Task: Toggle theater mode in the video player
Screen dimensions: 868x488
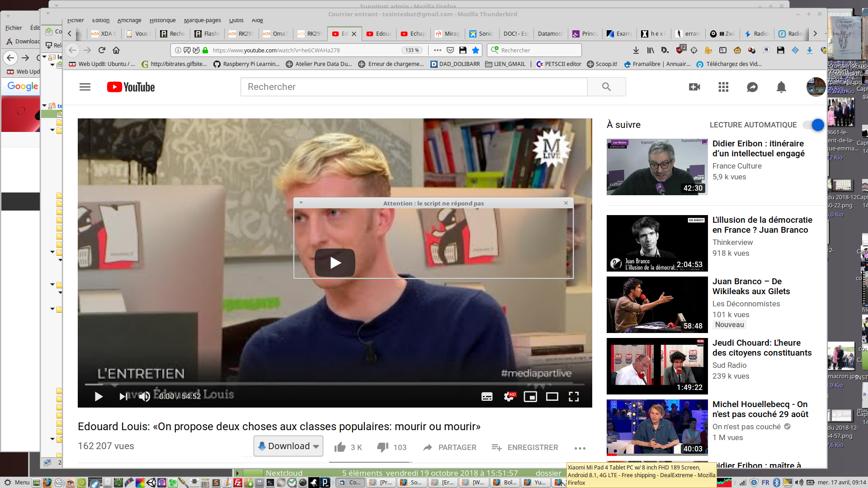Action: [552, 396]
